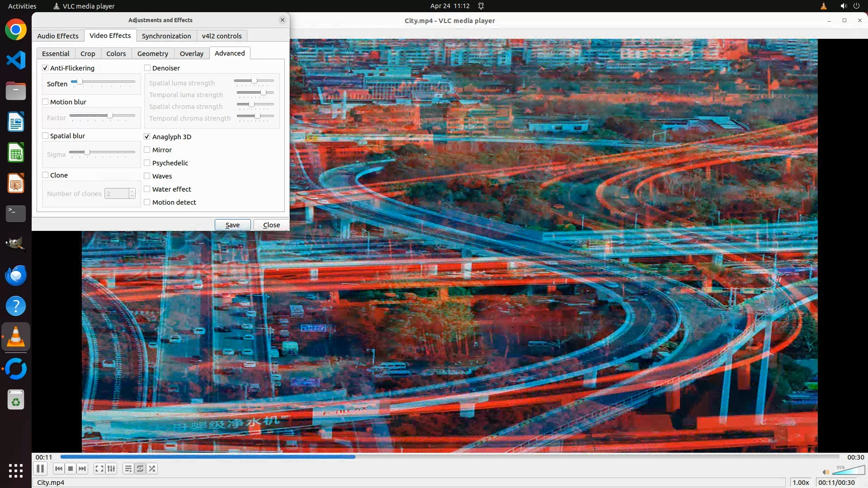This screenshot has width=868, height=488.
Task: Skip to next media track
Action: pyautogui.click(x=82, y=469)
